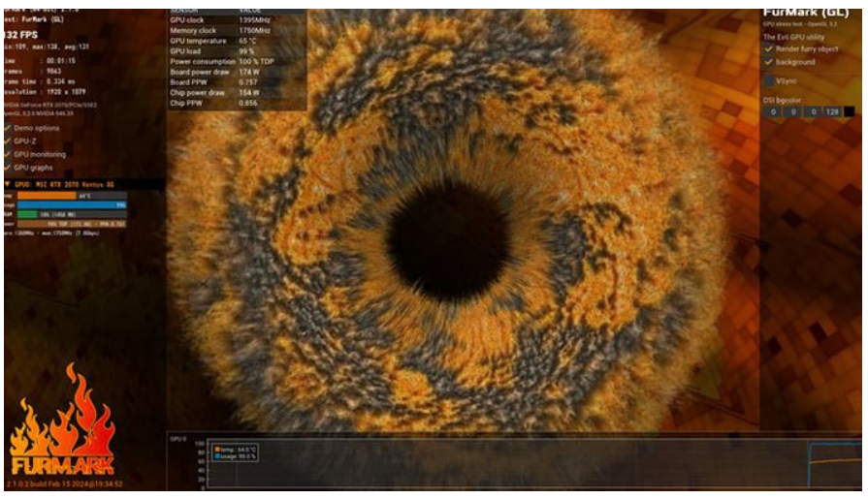Image resolution: width=868 pixels, height=499 pixels.
Task: Select the Board PPW 0.757 row
Action: point(237,82)
